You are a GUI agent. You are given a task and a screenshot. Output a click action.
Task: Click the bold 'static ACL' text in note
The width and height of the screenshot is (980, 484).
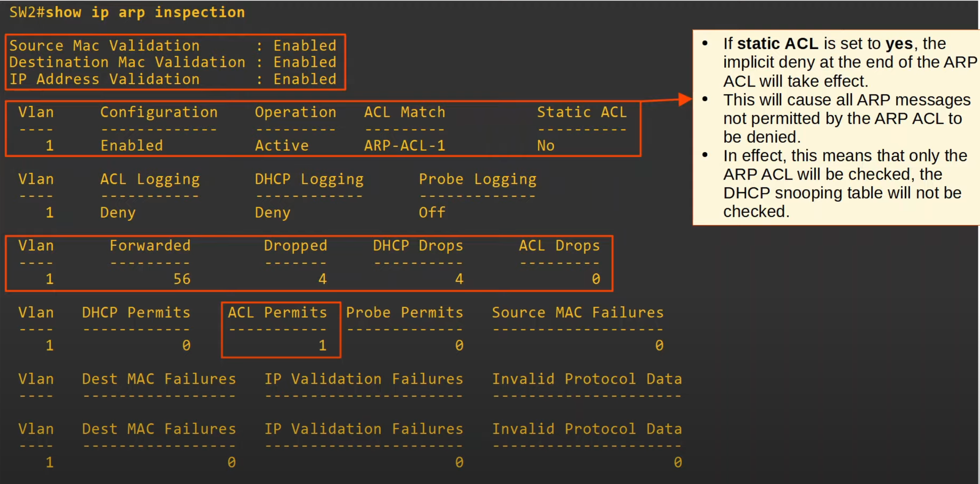tap(777, 43)
